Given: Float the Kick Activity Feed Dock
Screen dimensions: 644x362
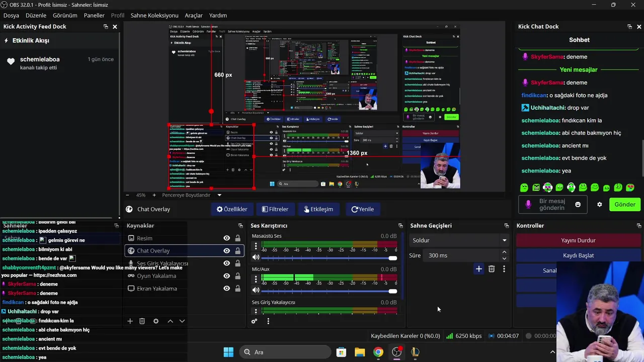Looking at the screenshot, I should point(106,27).
